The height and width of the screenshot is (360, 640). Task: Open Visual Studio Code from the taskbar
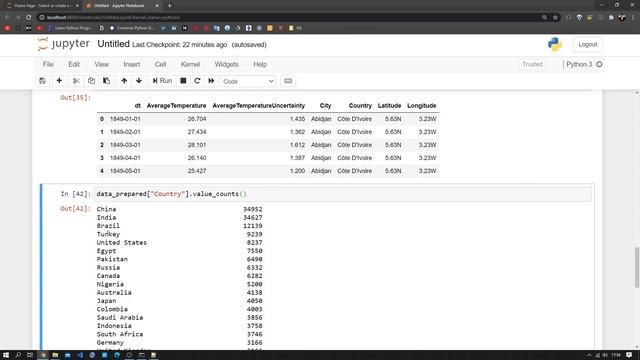point(80,355)
